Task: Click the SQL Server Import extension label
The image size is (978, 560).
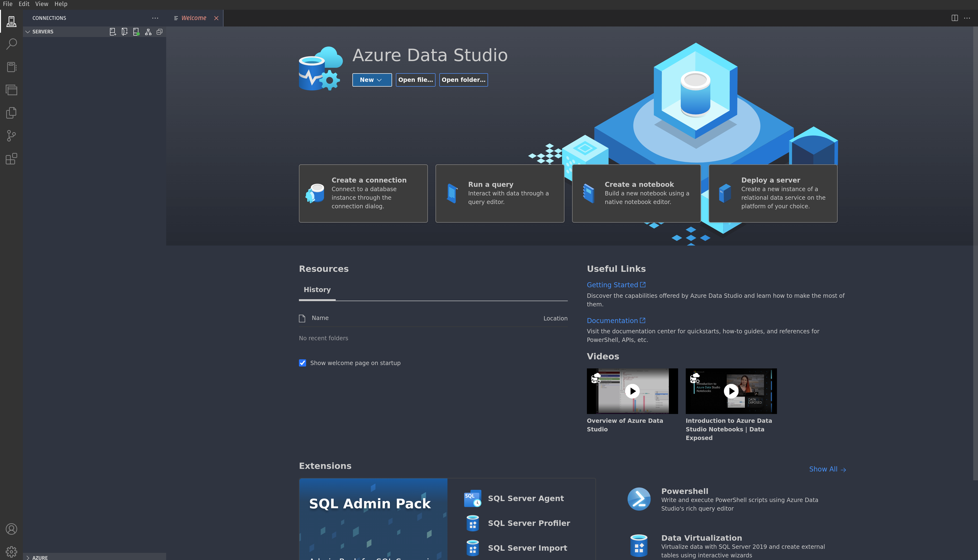Action: tap(527, 548)
